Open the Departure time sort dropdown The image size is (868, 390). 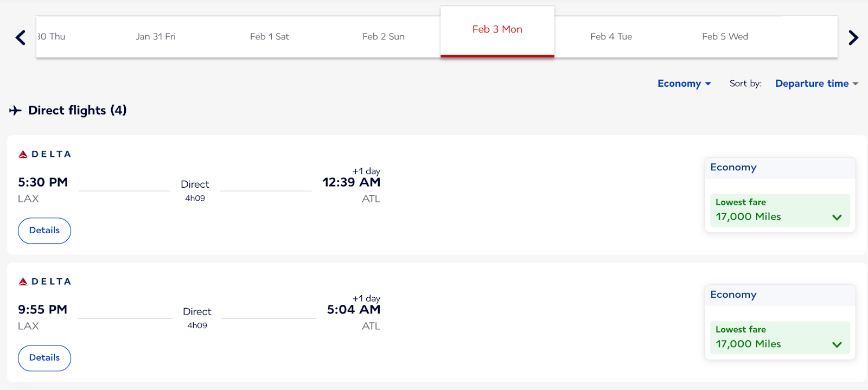[x=816, y=84]
